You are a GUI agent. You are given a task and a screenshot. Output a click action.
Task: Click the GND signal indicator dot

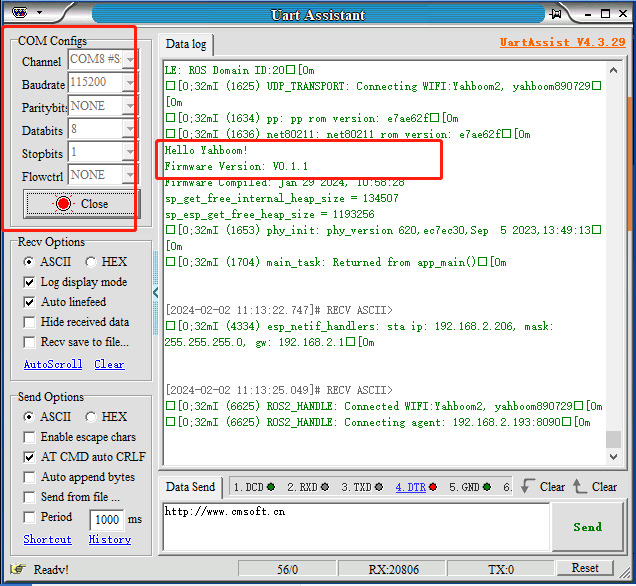(x=487, y=487)
